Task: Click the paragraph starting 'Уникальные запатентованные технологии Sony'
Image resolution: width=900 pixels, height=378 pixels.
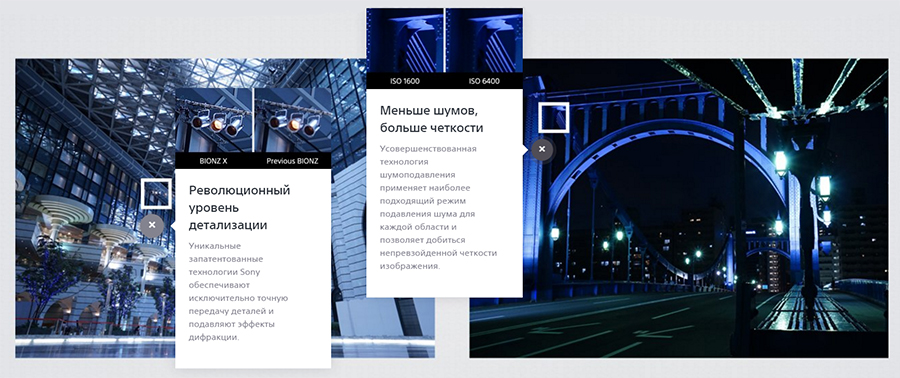Action: (x=239, y=291)
